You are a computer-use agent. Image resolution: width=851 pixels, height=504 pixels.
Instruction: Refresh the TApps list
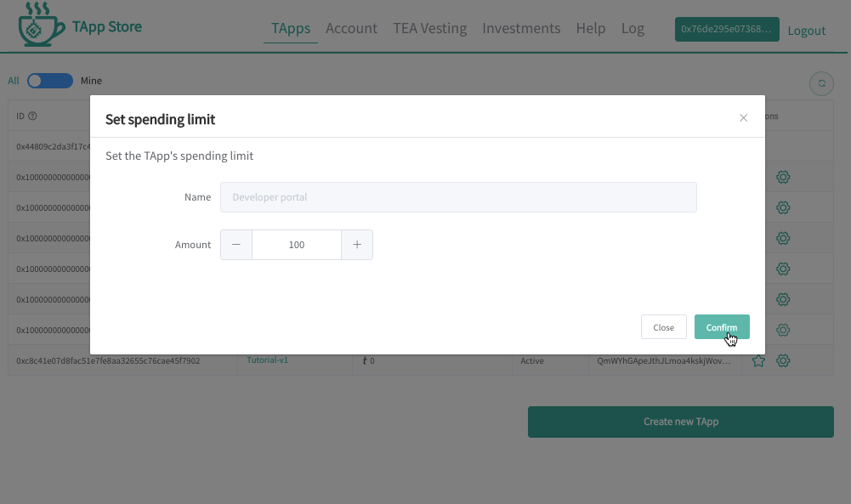click(x=821, y=83)
